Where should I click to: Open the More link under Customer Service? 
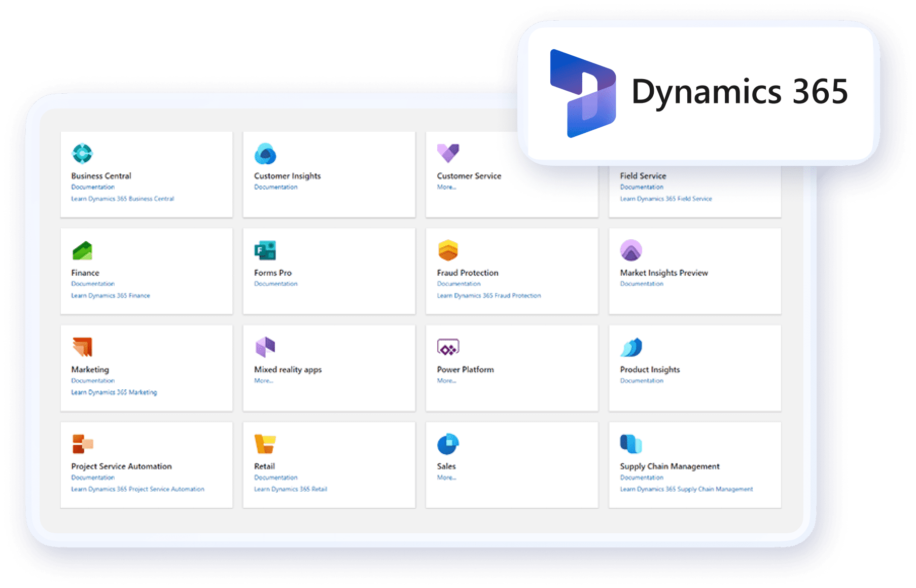(x=447, y=187)
